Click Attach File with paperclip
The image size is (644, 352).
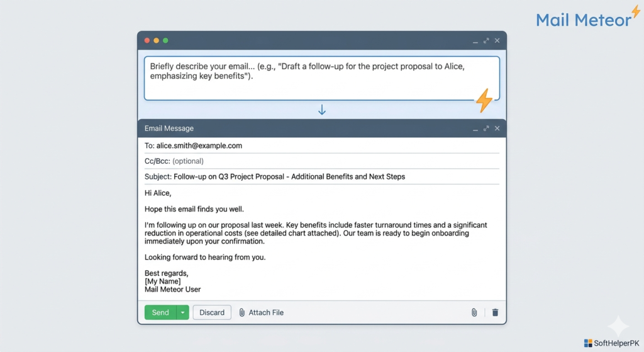pyautogui.click(x=261, y=312)
